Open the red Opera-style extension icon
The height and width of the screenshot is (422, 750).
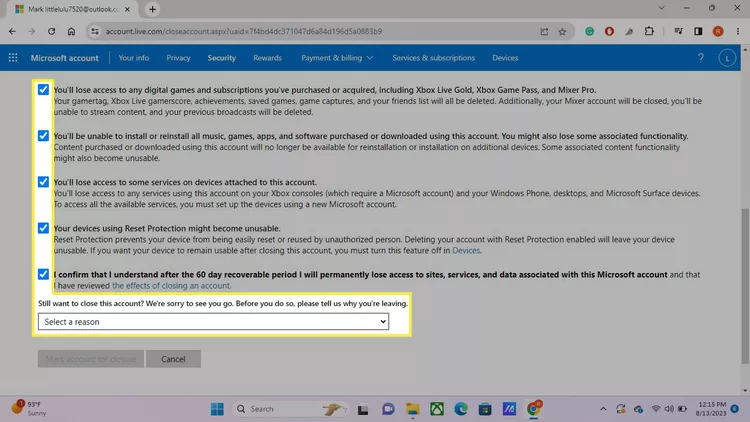609,31
